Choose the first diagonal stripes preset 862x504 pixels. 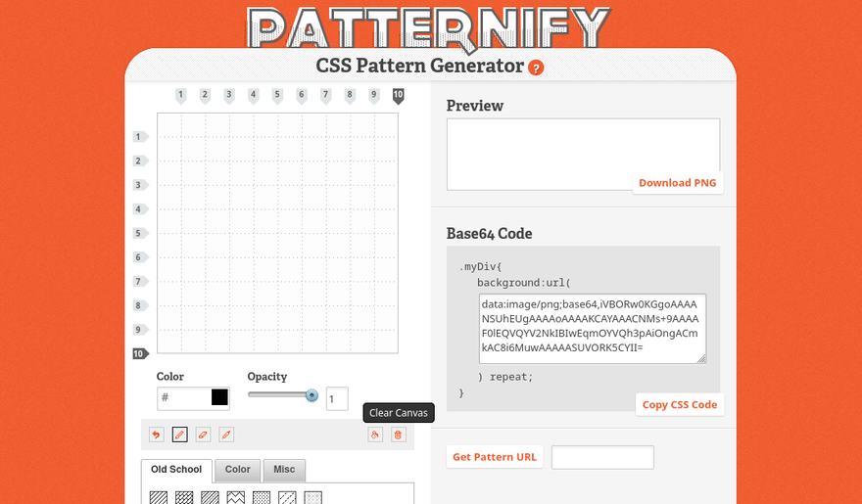click(159, 497)
